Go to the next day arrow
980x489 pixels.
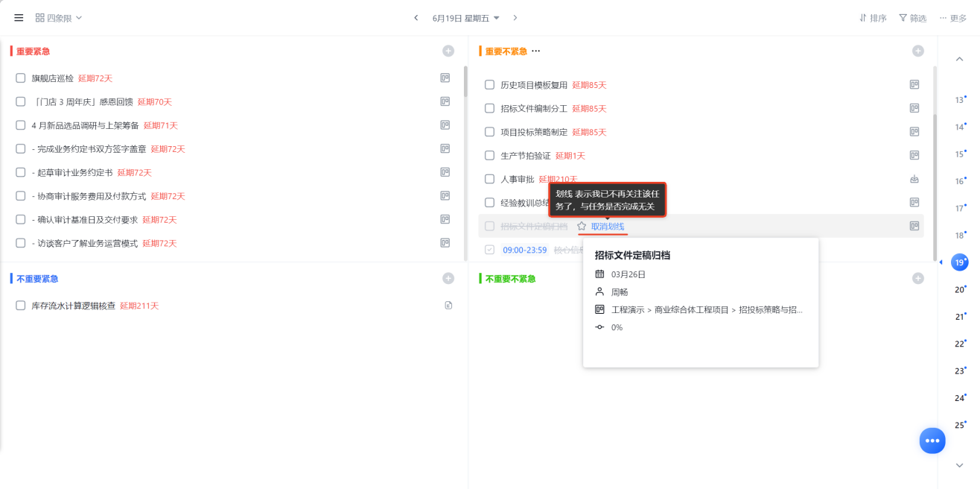[515, 18]
